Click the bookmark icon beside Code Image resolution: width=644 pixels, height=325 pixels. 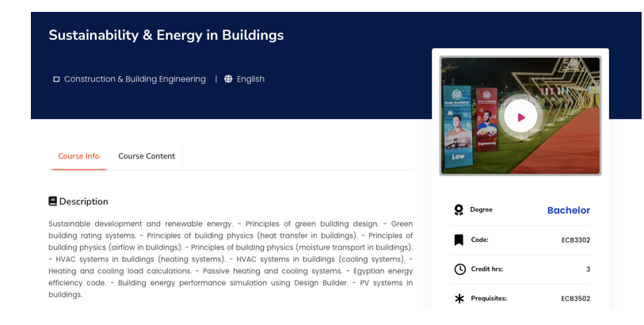(459, 240)
